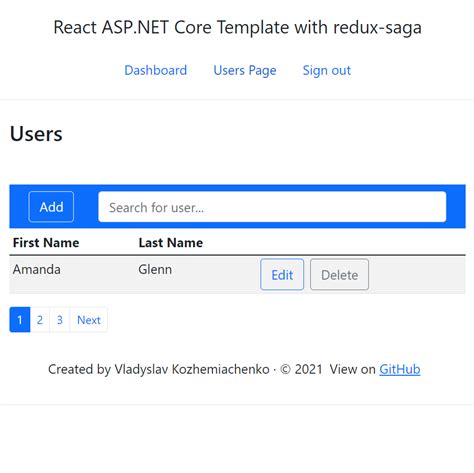Go to pagination page 3
Viewport: 474px width, 473px height.
point(60,320)
